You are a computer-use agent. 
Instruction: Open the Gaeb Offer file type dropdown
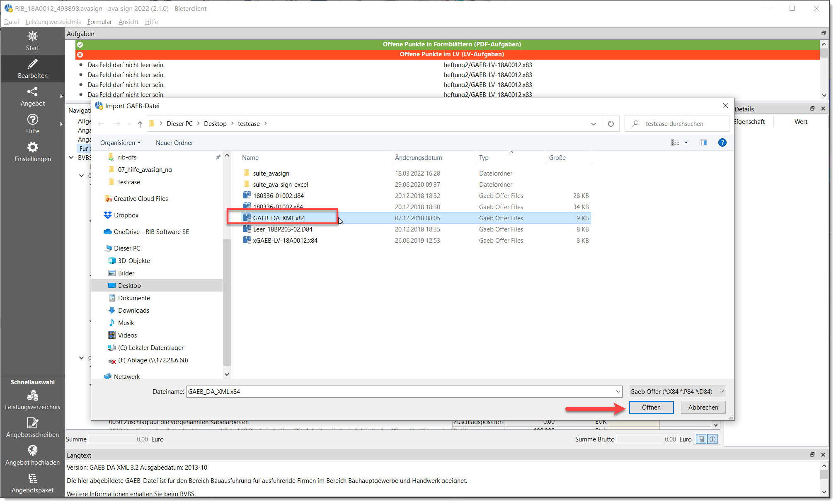click(x=677, y=392)
